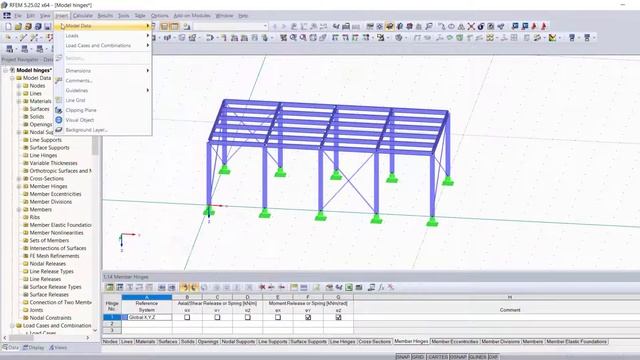The height and width of the screenshot is (360, 640).
Task: Open the Add-on Modules menu
Action: (192, 16)
